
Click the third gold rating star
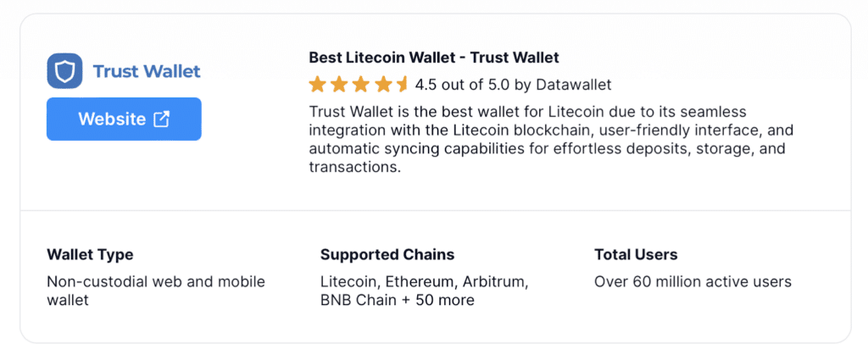[x=360, y=85]
